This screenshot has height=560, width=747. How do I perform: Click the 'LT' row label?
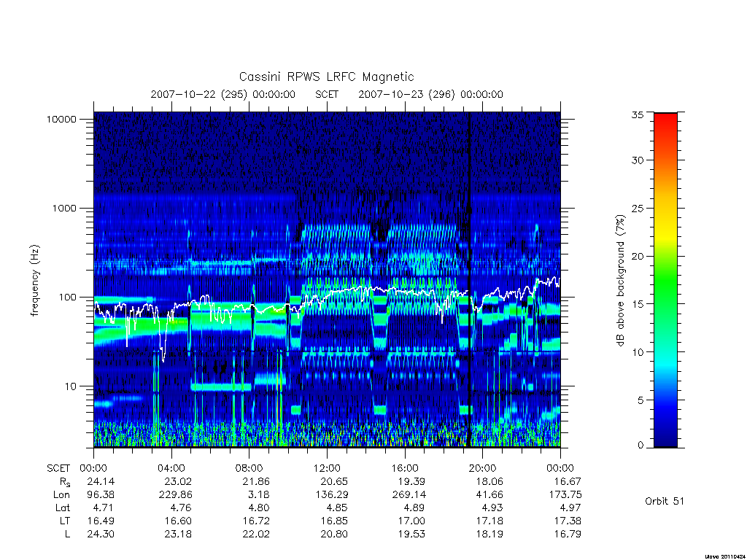pos(65,521)
